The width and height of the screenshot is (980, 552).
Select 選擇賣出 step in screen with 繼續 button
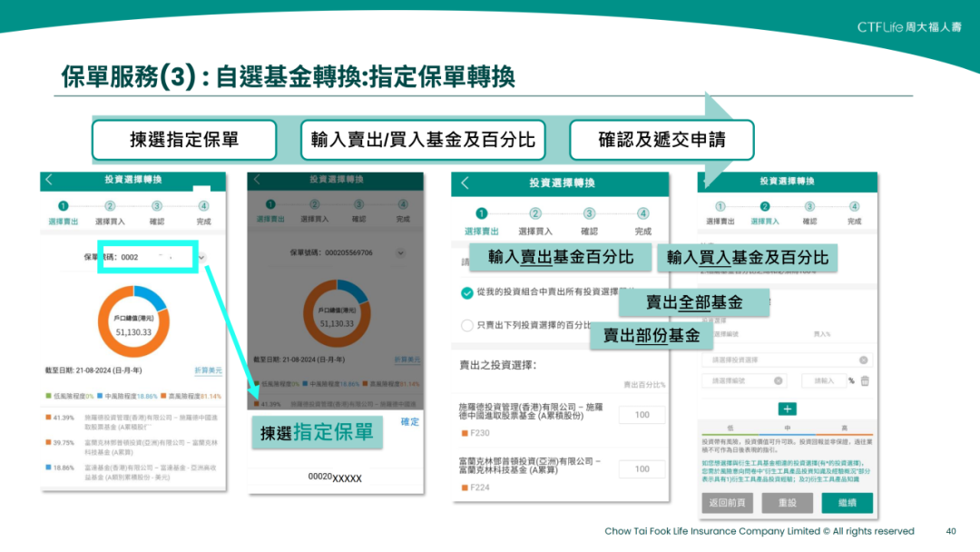pyautogui.click(x=720, y=222)
